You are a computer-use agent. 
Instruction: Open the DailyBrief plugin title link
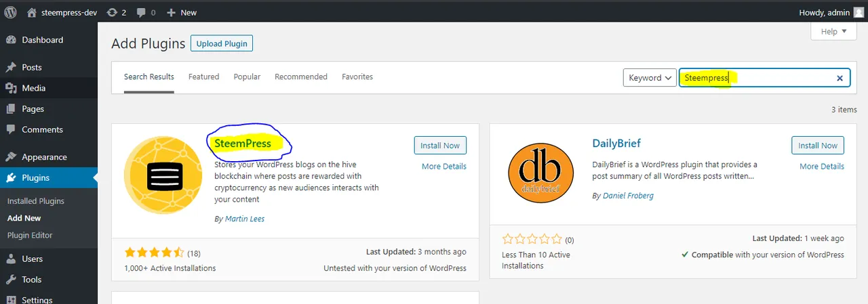[616, 144]
